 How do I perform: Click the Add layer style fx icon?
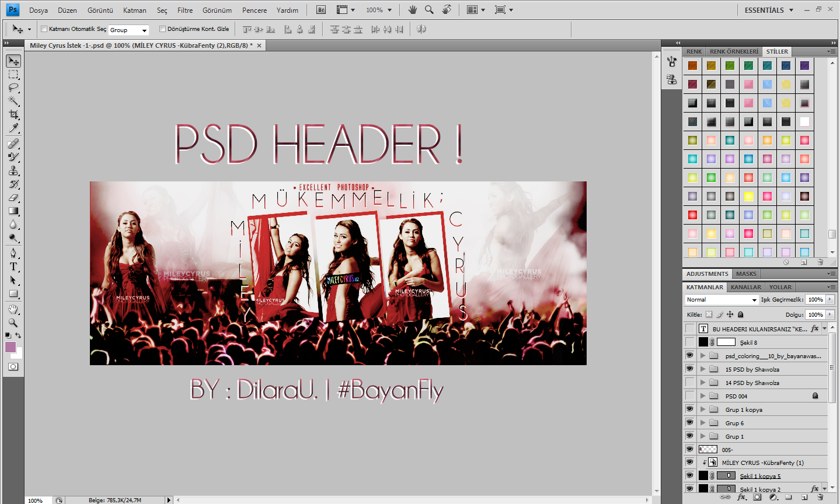tap(741, 497)
